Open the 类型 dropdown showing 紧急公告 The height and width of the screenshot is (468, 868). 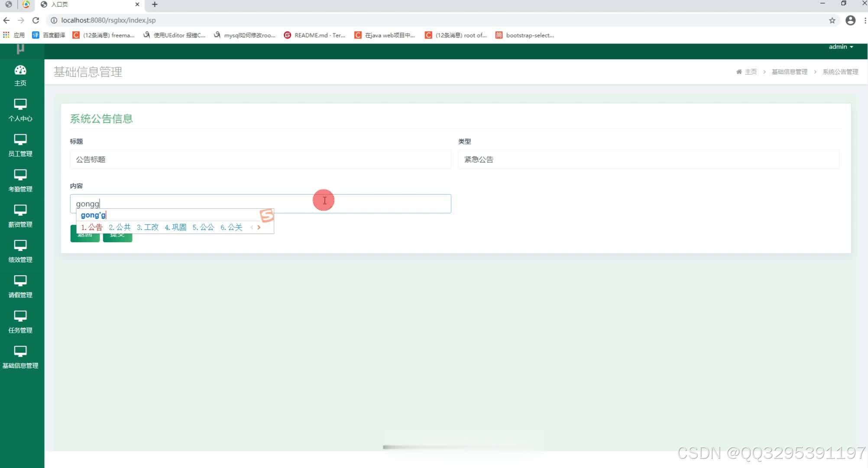click(x=648, y=159)
